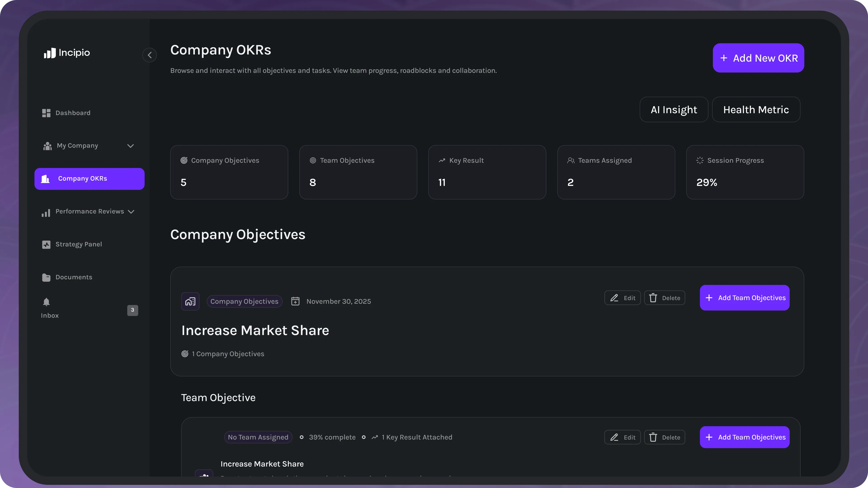The image size is (868, 488).
Task: Expand the My Company chevron
Action: [x=130, y=146]
